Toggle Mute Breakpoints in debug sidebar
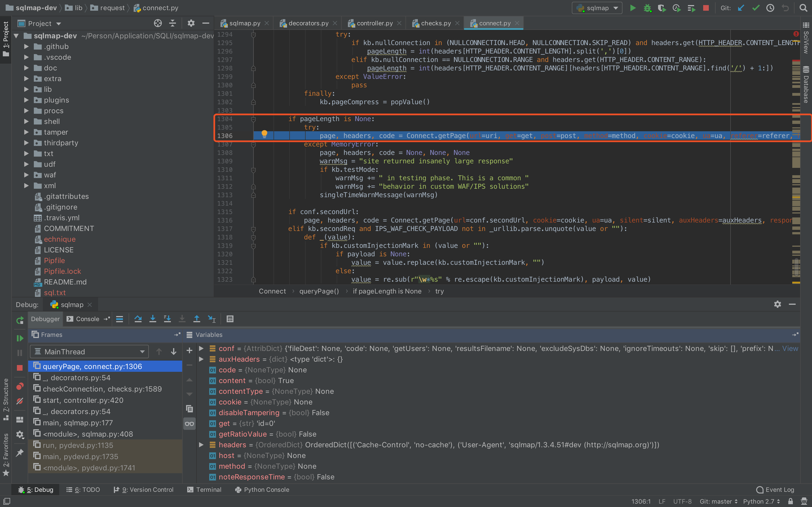The width and height of the screenshot is (812, 507). [x=20, y=401]
